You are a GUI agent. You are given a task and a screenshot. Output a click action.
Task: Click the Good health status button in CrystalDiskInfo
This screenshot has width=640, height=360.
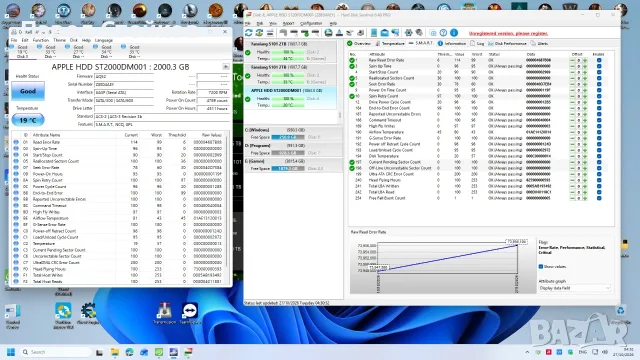tap(28, 91)
